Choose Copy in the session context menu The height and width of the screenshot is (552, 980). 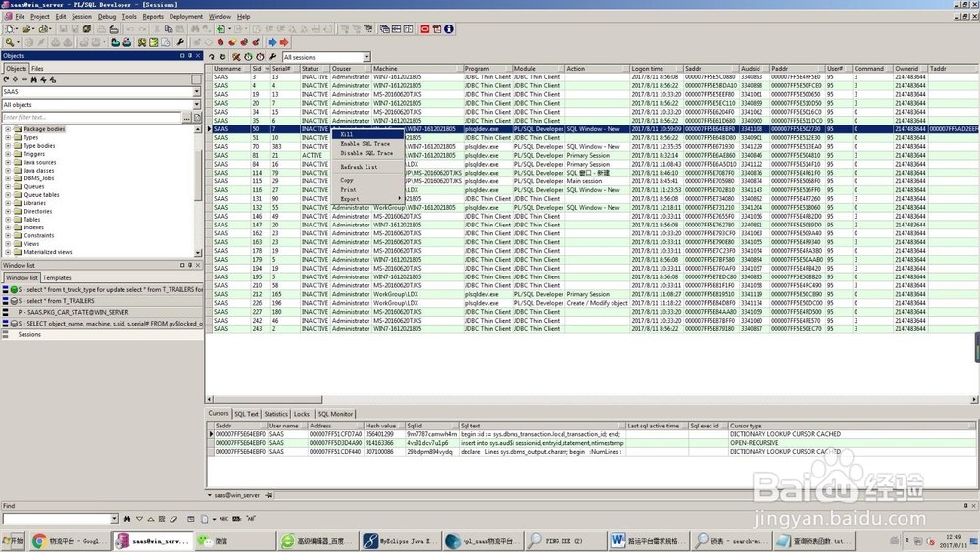point(368,180)
